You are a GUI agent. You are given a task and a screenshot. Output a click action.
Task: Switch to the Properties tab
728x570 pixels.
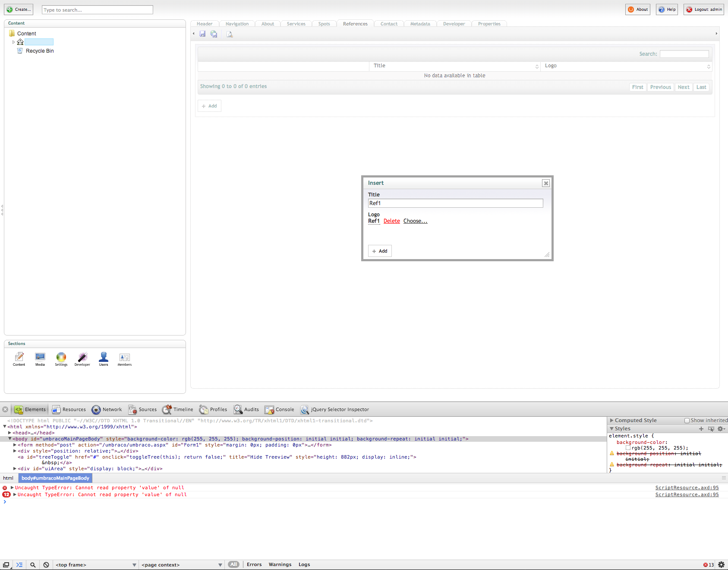coord(489,24)
